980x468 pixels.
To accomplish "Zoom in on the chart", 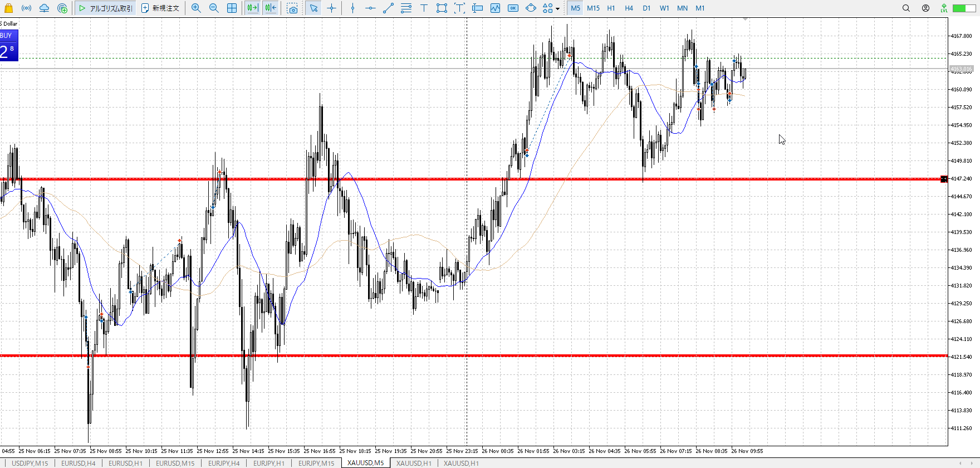I will pos(196,8).
